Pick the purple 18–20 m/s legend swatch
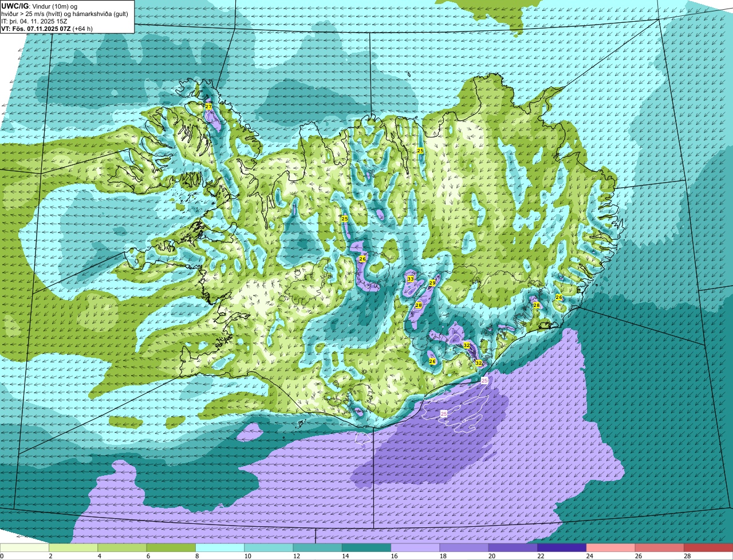 (x=464, y=548)
